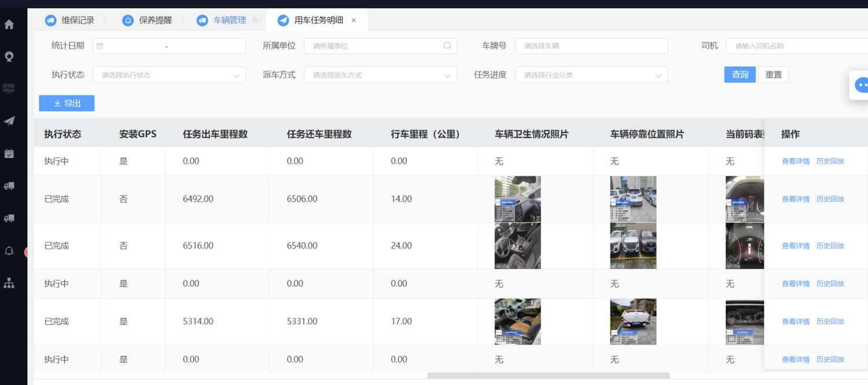Open the organization chart sidebar icon
Viewport: 868px width, 385px height.
tap(9, 283)
